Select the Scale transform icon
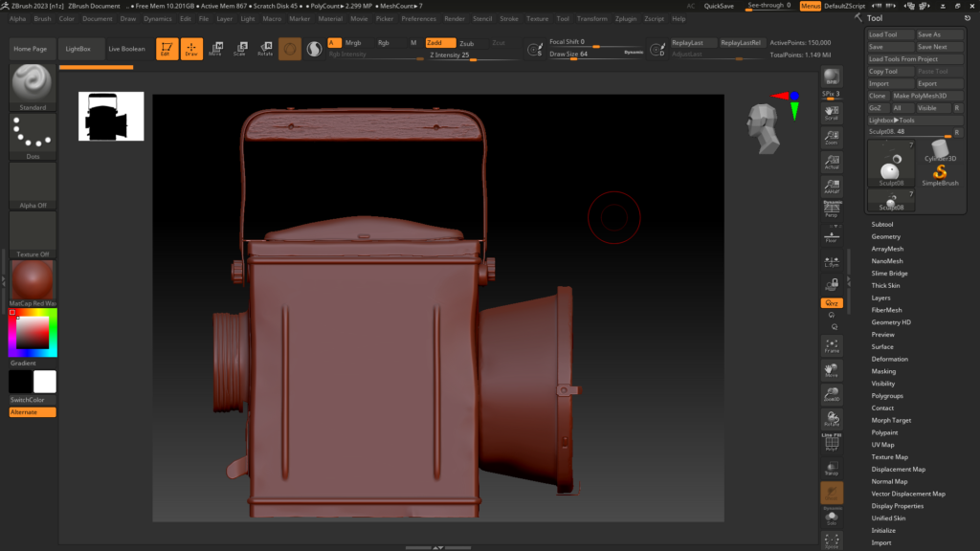 (240, 48)
